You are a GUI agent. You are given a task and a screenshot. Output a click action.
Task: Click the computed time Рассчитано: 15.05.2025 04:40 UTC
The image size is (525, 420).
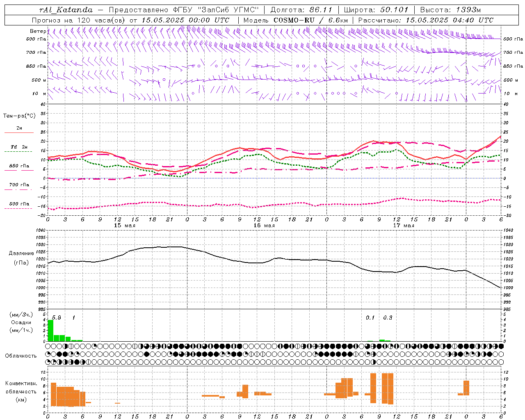click(426, 20)
